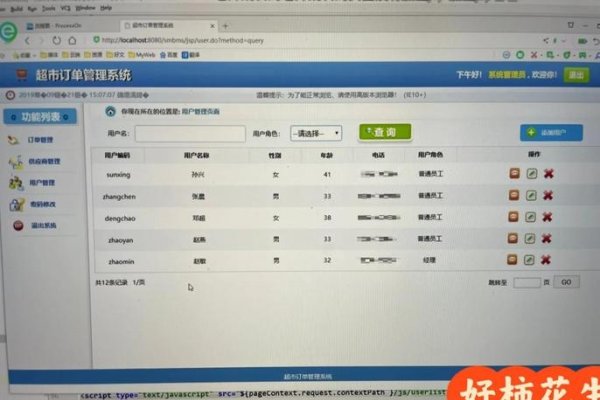Viewport: 600px width, 400px height.
Task: Open the view icon for user zhaomin
Action: (512, 260)
